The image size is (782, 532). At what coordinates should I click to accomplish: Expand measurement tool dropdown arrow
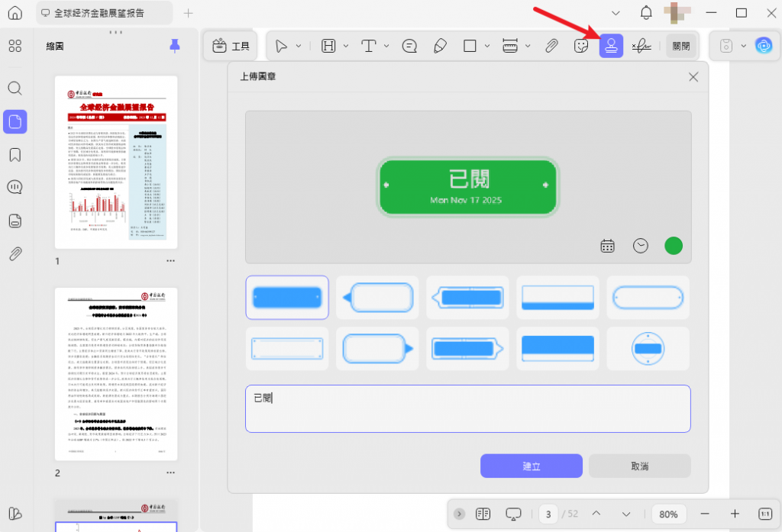528,46
